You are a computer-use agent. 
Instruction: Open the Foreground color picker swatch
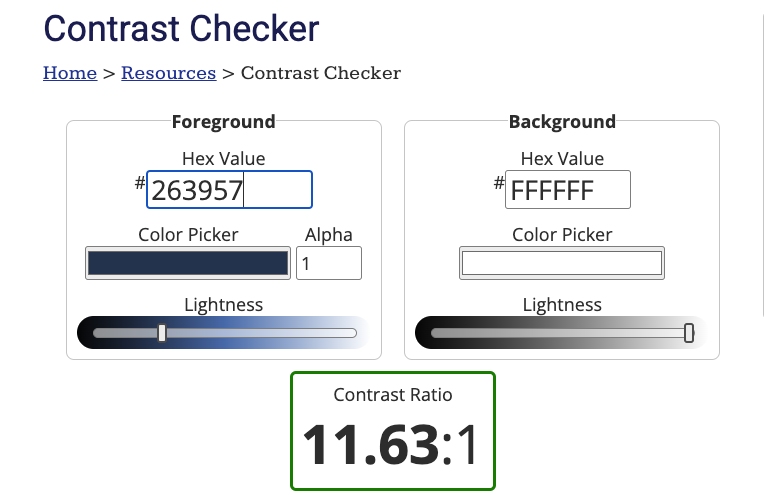pyautogui.click(x=188, y=263)
